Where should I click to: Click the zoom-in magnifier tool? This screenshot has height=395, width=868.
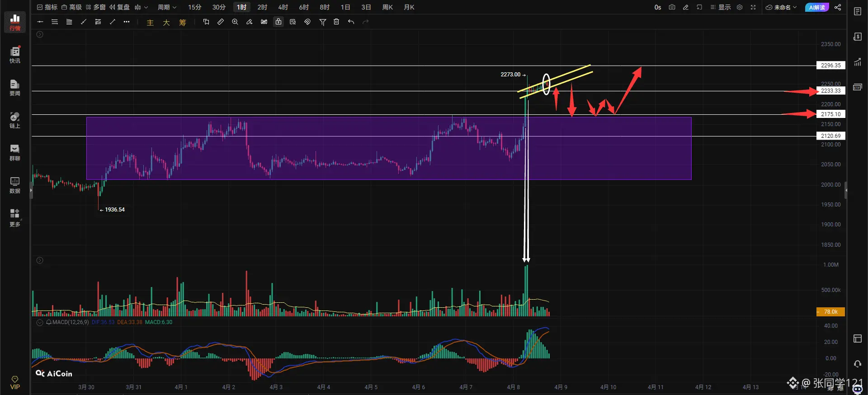(x=235, y=22)
